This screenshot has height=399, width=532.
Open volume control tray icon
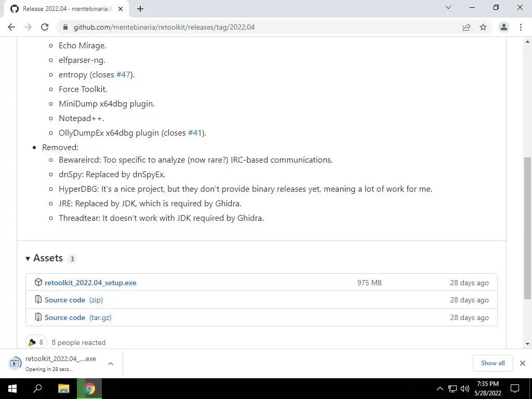[465, 389]
